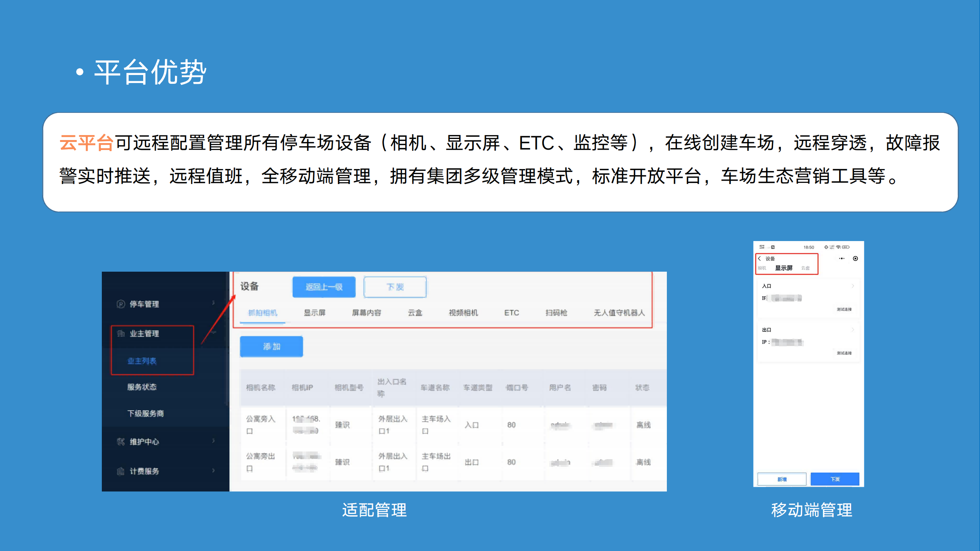
Task: Click the 计费服务 sidebar icon
Action: (x=121, y=471)
